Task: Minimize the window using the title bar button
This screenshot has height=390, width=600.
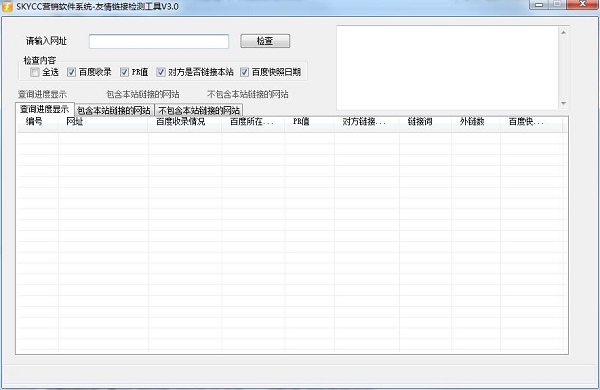Action: click(539, 5)
